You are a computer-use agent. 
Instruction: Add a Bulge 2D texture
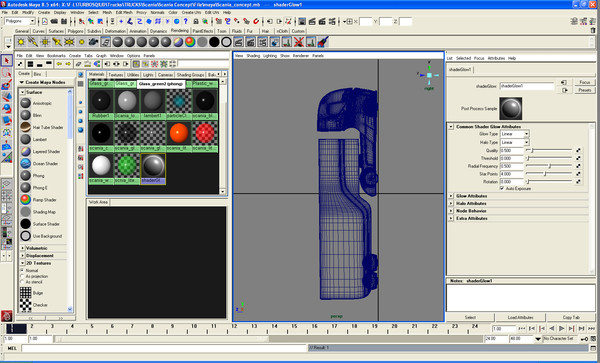click(26, 293)
